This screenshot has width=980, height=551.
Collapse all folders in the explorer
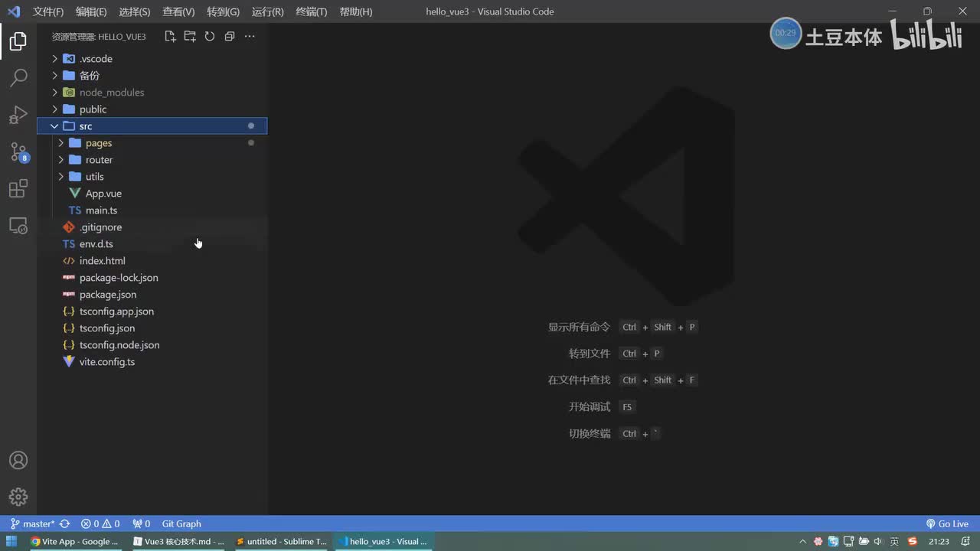(229, 37)
